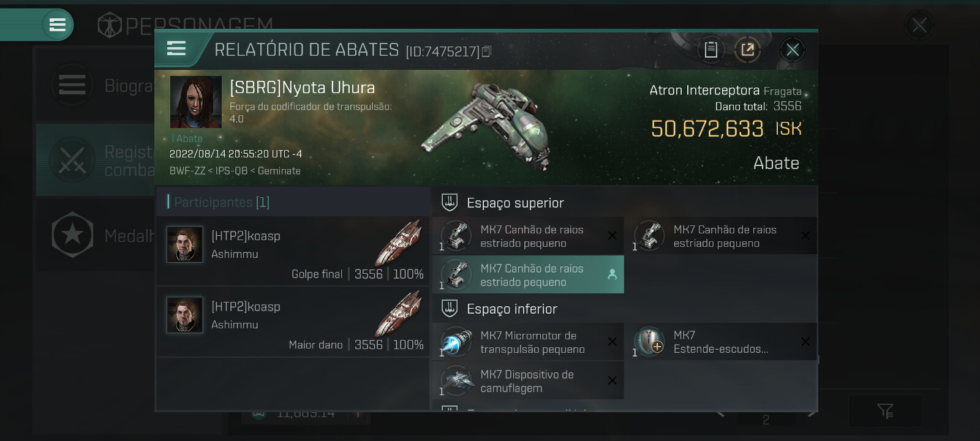
Task: Copy the kill report ID
Action: [x=487, y=51]
